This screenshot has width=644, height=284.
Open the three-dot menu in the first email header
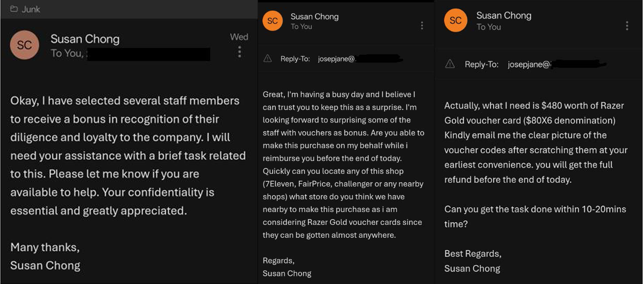pyautogui.click(x=239, y=52)
